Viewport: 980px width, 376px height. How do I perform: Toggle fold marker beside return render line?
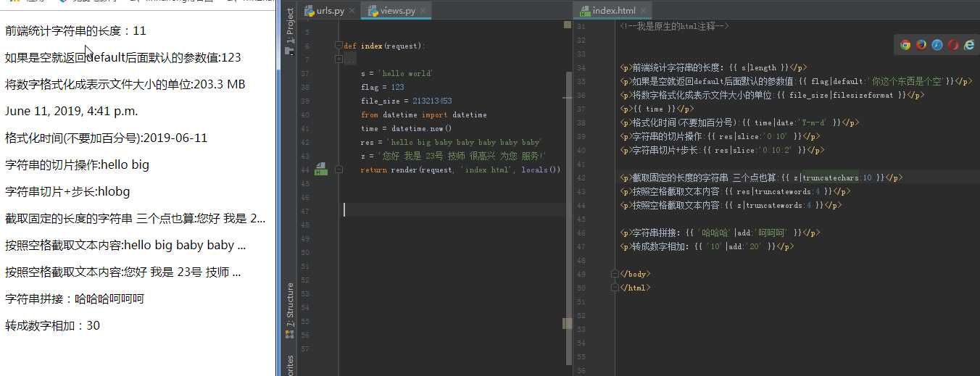coord(339,170)
